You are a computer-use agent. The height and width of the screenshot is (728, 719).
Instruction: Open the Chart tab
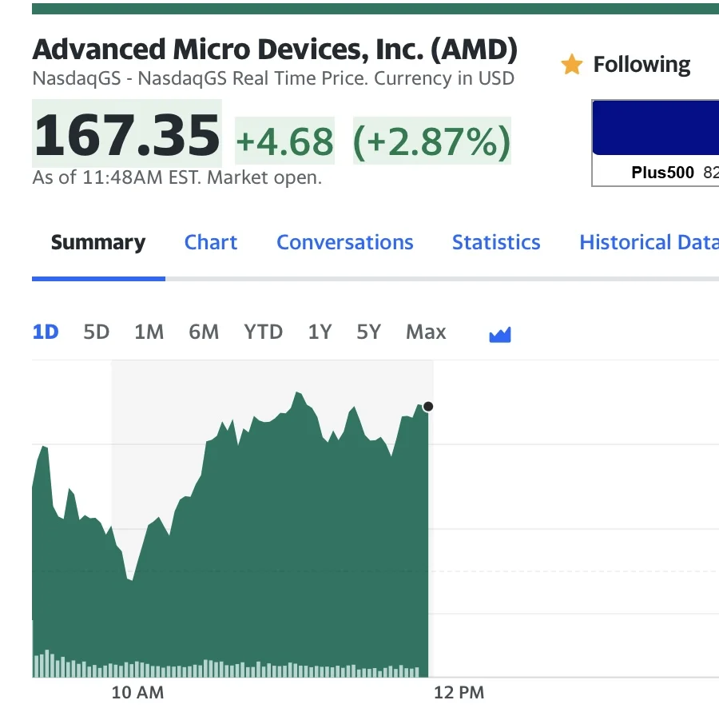click(211, 243)
